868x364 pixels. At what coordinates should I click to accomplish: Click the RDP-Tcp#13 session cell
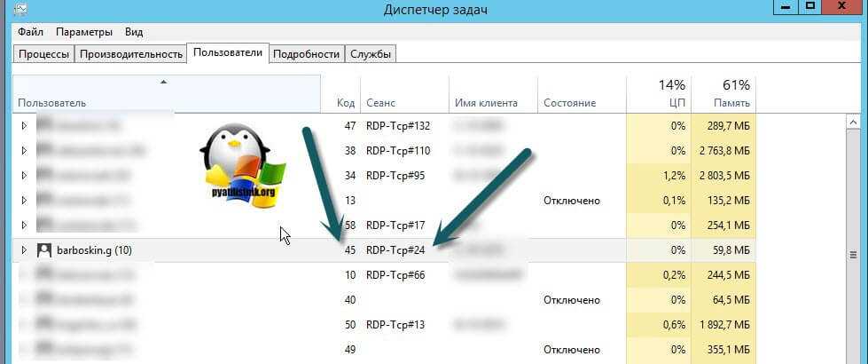[395, 325]
